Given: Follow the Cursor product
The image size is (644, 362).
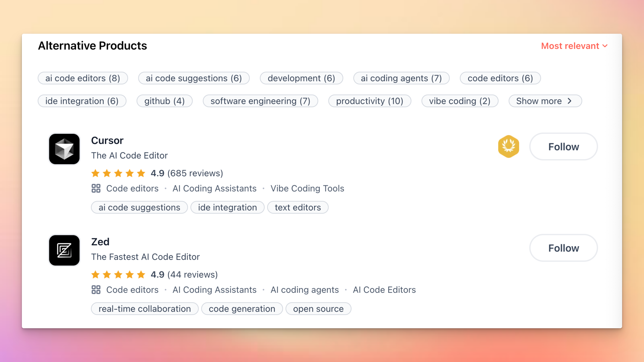Looking at the screenshot, I should (563, 147).
